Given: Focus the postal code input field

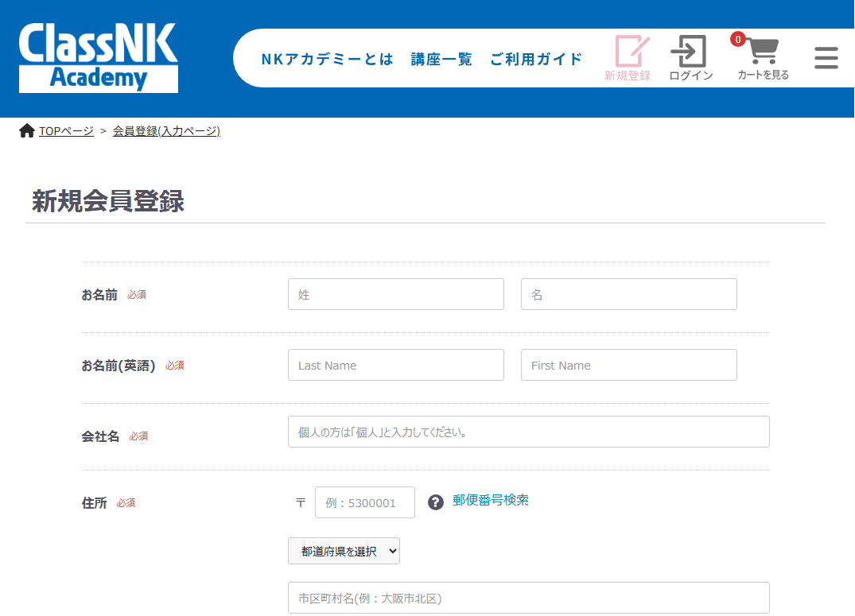Looking at the screenshot, I should tap(365, 502).
